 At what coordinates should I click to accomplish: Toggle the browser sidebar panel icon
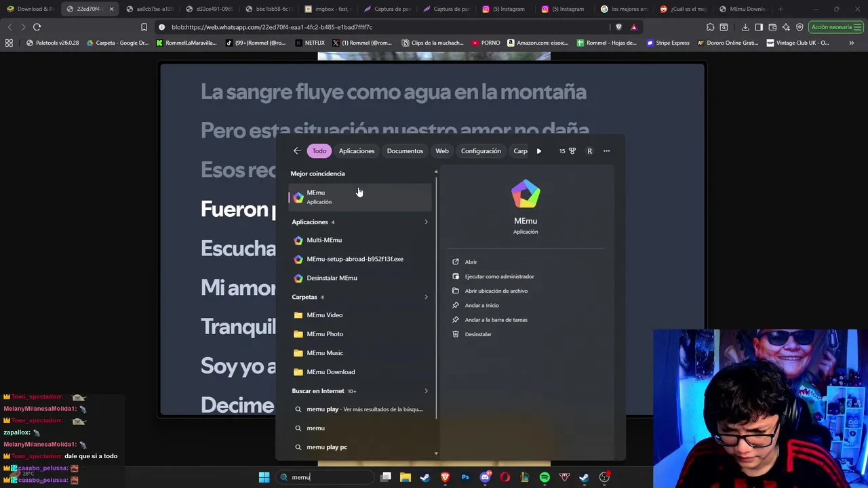point(759,27)
